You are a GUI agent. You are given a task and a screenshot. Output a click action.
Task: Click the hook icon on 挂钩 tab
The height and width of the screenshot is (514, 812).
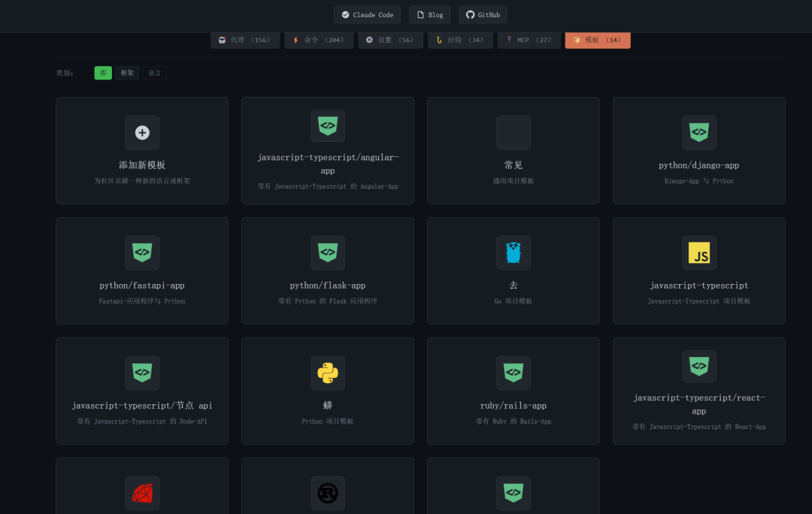[439, 40]
